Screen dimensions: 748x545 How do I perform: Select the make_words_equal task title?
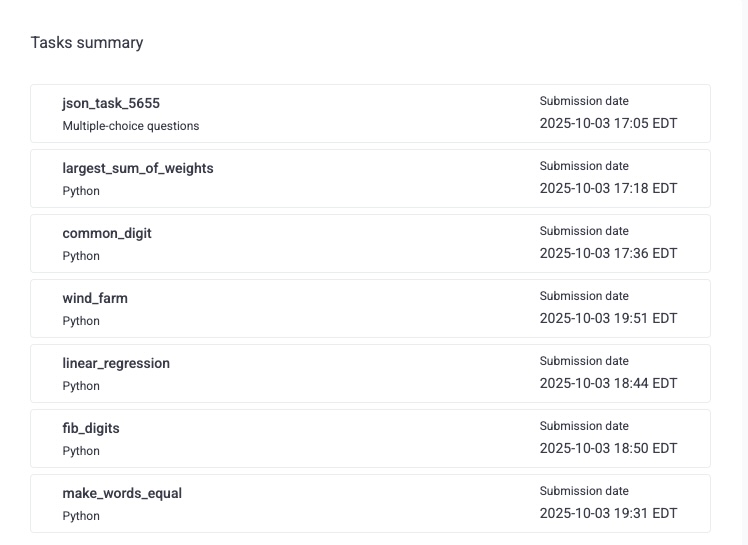click(x=122, y=493)
